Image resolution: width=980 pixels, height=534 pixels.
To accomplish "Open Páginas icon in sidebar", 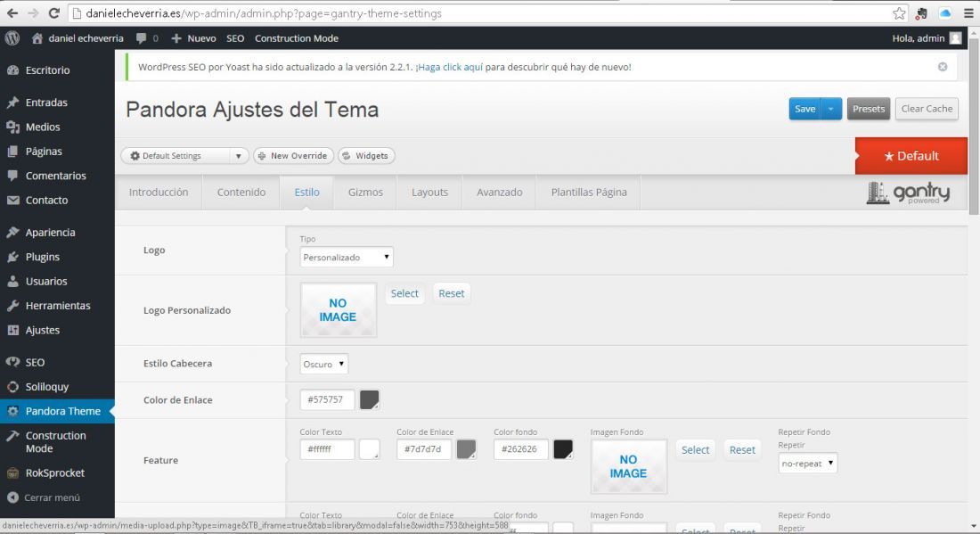I will coord(12,152).
